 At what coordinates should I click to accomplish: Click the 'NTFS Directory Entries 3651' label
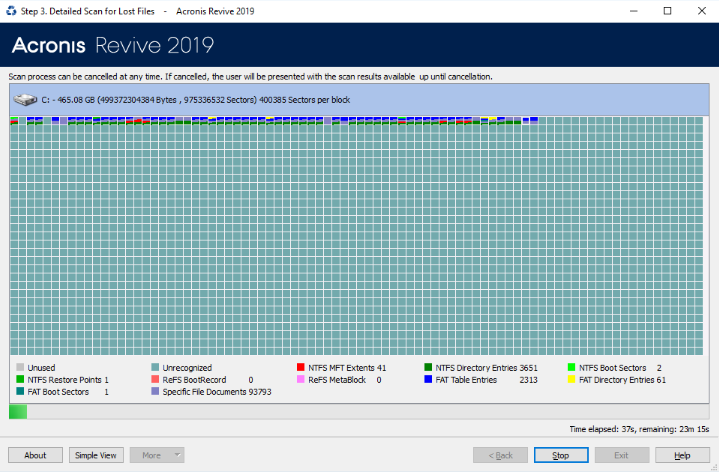pos(487,368)
